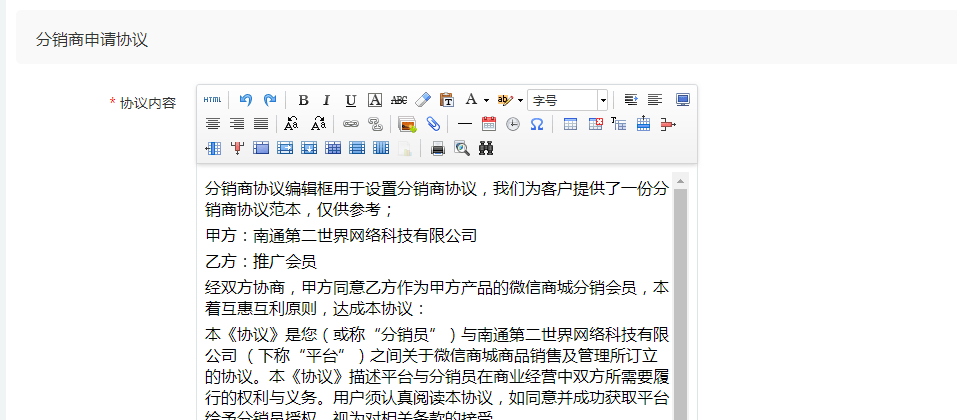The height and width of the screenshot is (420, 957).
Task: Insert a horizontal rule line
Action: pyautogui.click(x=465, y=125)
